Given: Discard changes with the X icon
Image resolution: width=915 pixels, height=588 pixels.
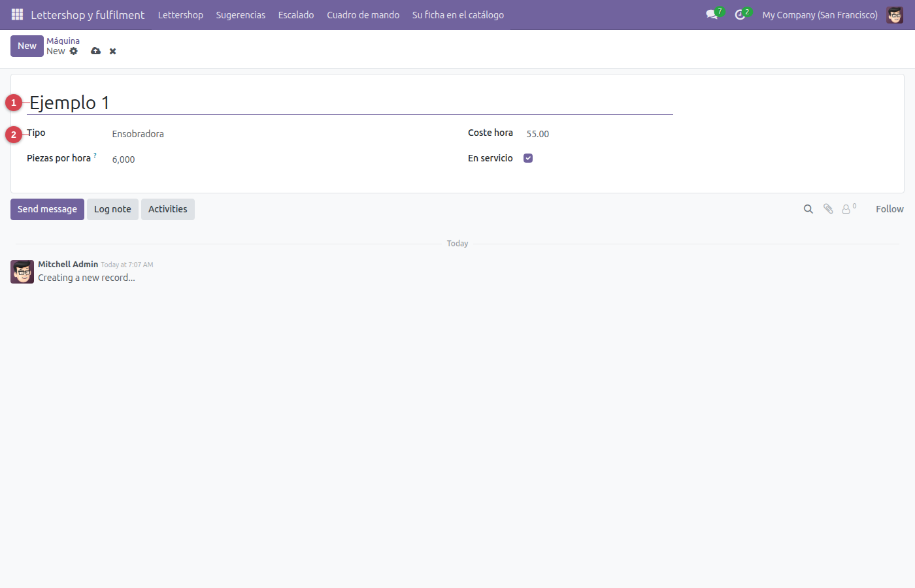Looking at the screenshot, I should pyautogui.click(x=113, y=51).
